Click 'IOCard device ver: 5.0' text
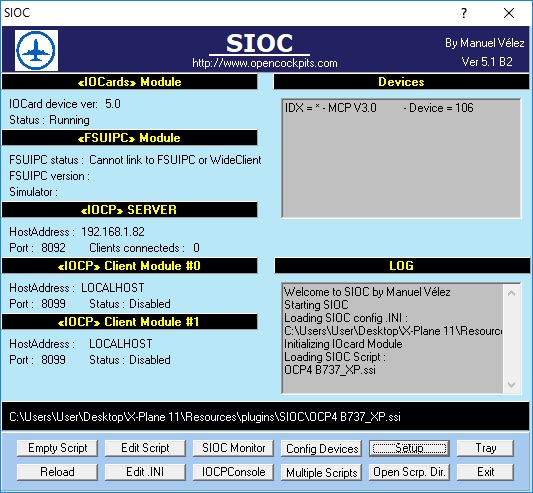 65,104
